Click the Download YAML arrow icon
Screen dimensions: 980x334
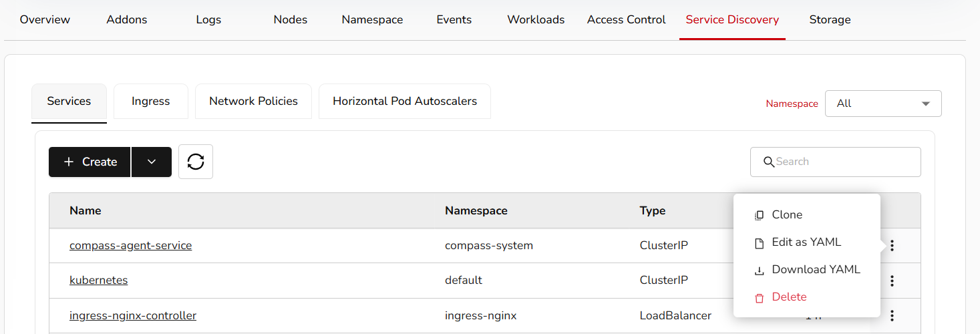coord(759,271)
